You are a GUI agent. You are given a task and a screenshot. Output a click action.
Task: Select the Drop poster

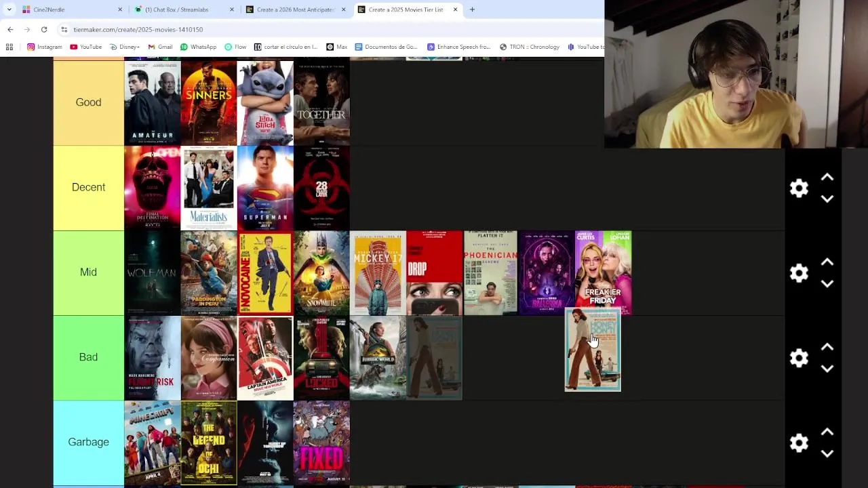pyautogui.click(x=434, y=272)
